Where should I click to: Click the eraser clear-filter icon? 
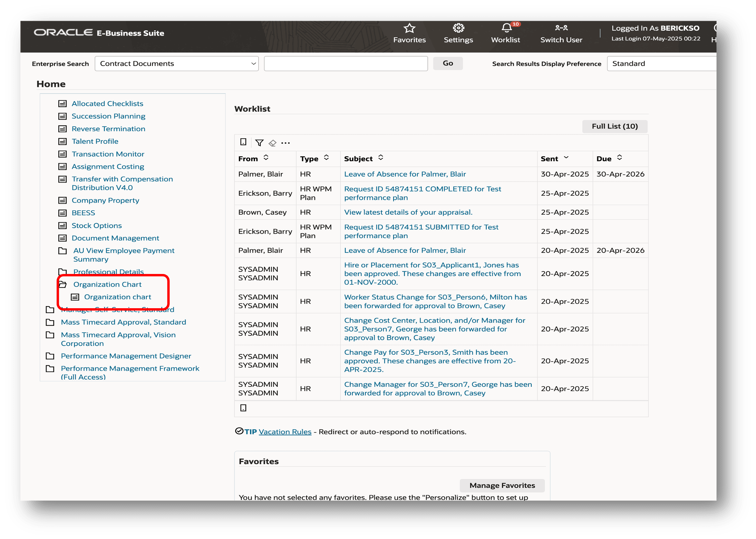pos(272,143)
